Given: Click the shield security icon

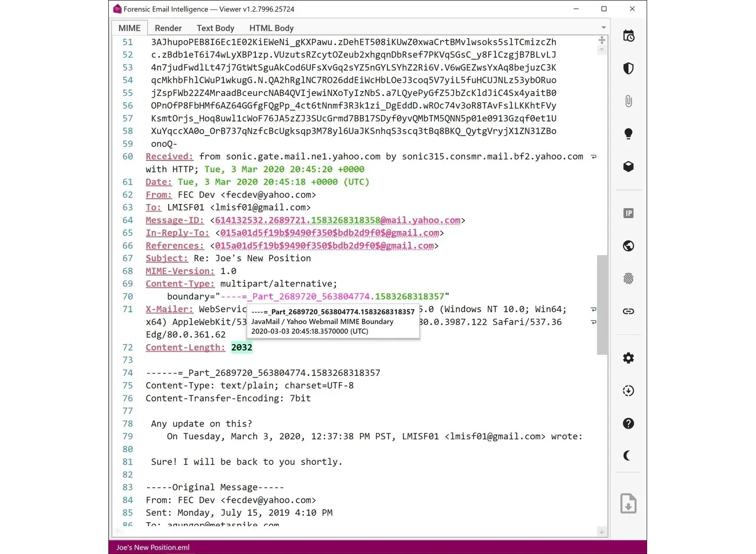Looking at the screenshot, I should pos(628,68).
